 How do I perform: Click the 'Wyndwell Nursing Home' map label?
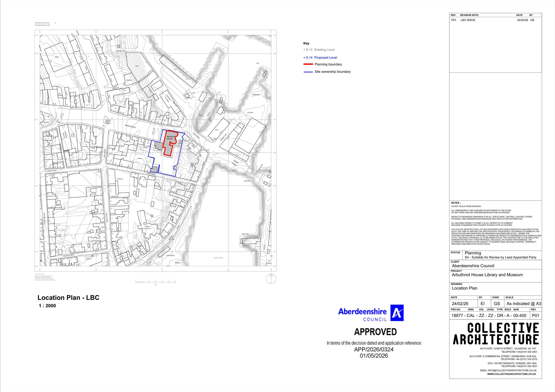click(x=147, y=228)
